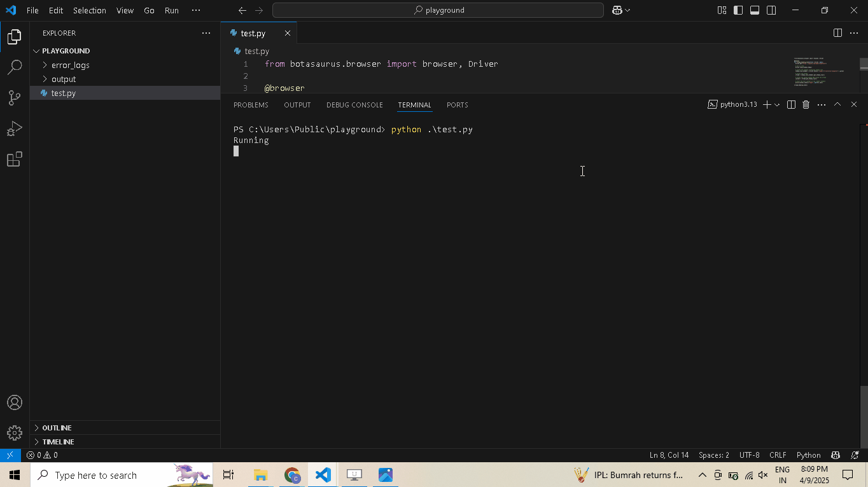Open the terminal launch profile dropdown

[x=777, y=104]
